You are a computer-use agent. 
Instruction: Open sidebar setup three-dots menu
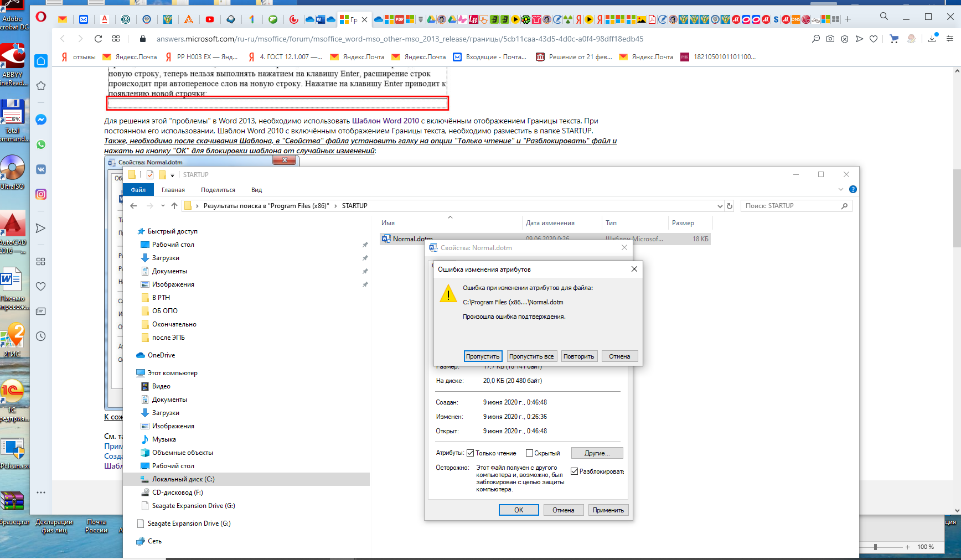(x=41, y=492)
